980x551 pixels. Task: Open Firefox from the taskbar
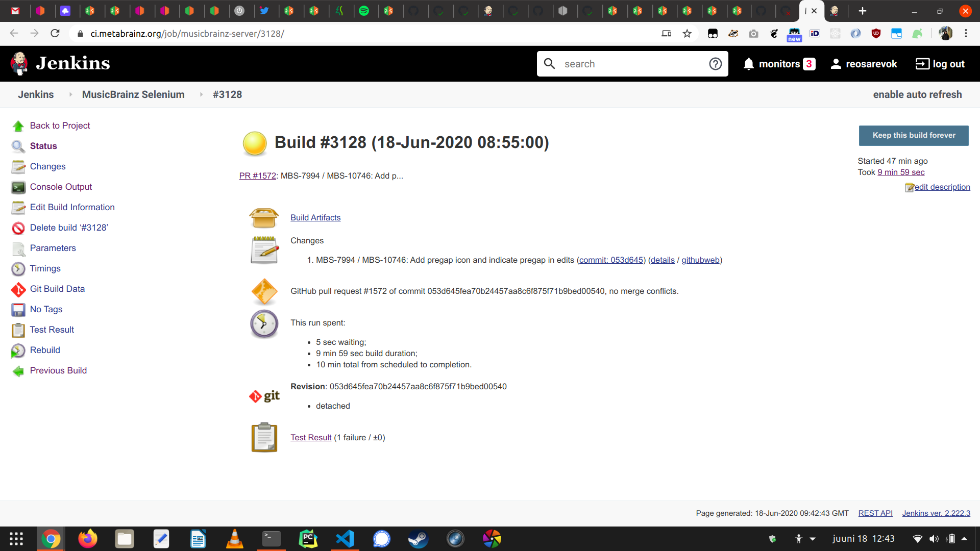click(87, 539)
